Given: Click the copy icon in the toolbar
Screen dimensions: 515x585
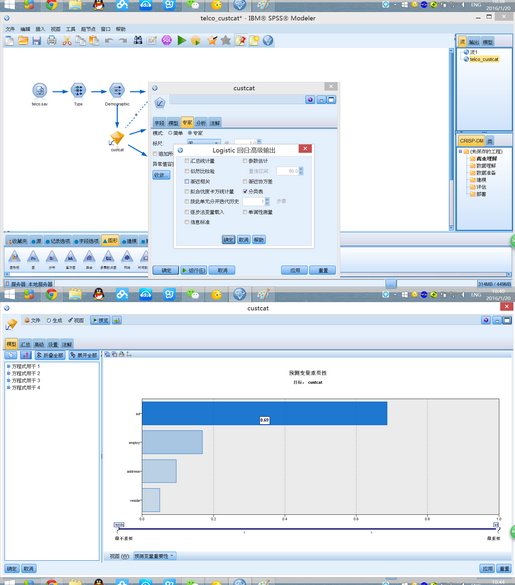Looking at the screenshot, I should click(x=80, y=41).
